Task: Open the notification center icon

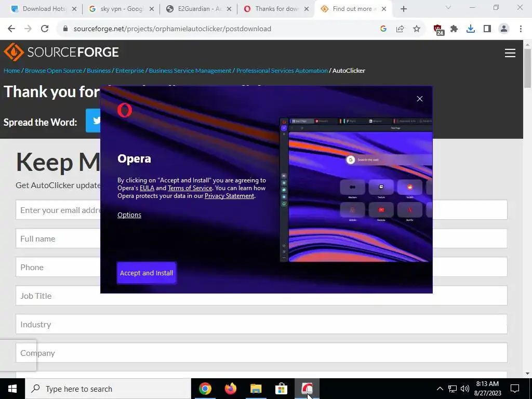Action: tap(515, 389)
